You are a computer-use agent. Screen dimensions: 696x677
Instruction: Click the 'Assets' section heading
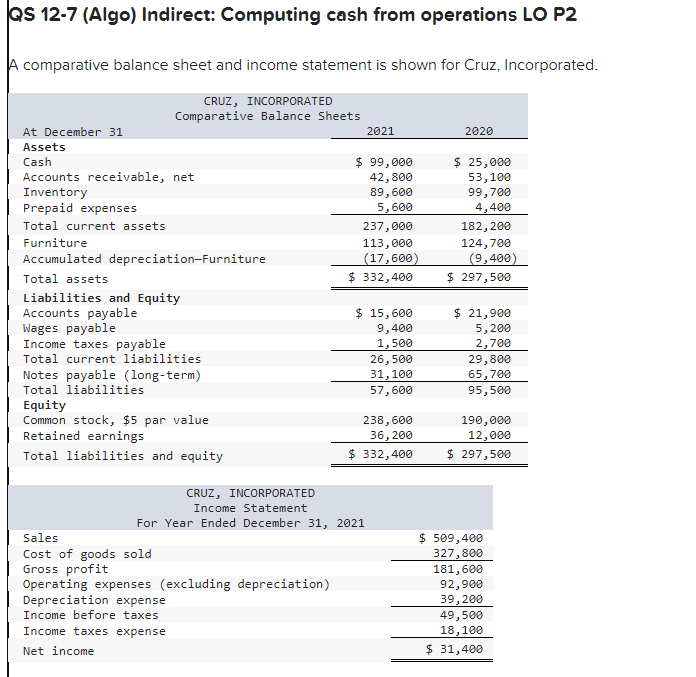[44, 147]
